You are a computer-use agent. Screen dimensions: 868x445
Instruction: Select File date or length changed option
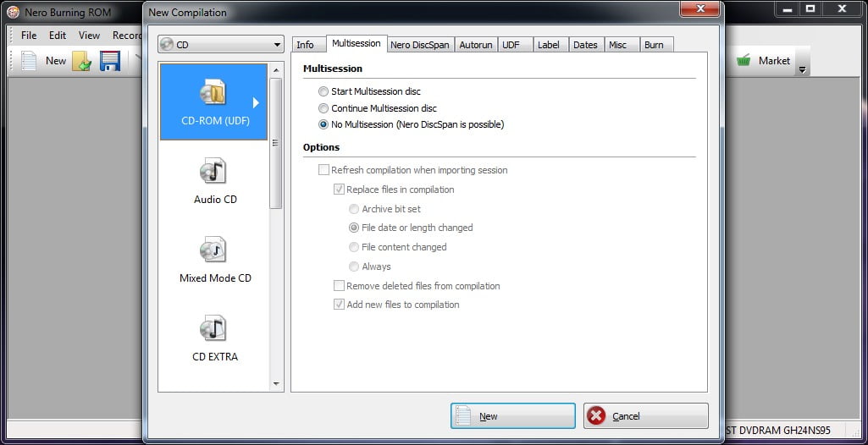pos(354,228)
